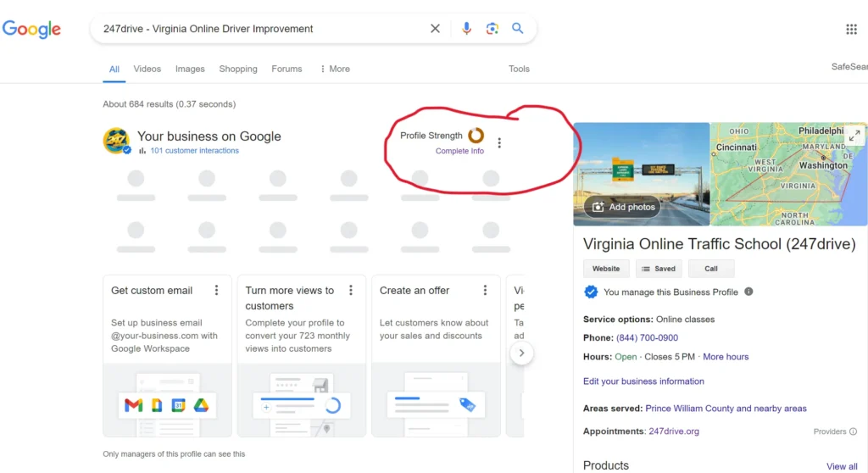This screenshot has height=473, width=868.
Task: Click the Providers info icon
Action: pos(853,431)
